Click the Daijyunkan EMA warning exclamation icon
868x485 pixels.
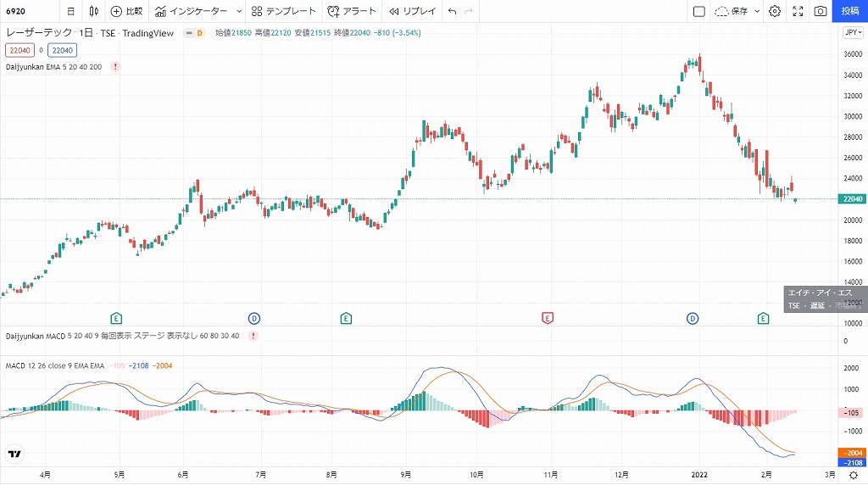click(115, 66)
